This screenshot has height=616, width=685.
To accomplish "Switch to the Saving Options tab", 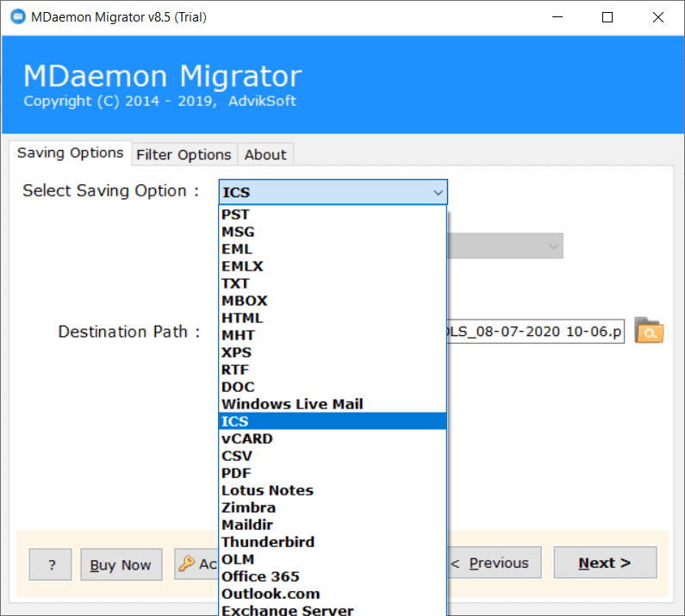I will pos(71,152).
